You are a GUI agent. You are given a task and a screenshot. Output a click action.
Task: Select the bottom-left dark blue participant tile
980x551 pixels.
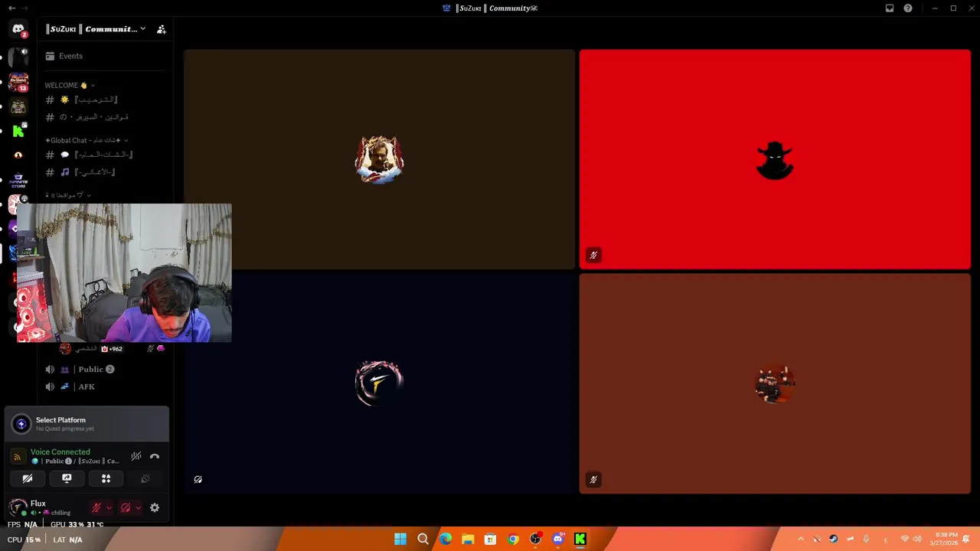pyautogui.click(x=379, y=383)
